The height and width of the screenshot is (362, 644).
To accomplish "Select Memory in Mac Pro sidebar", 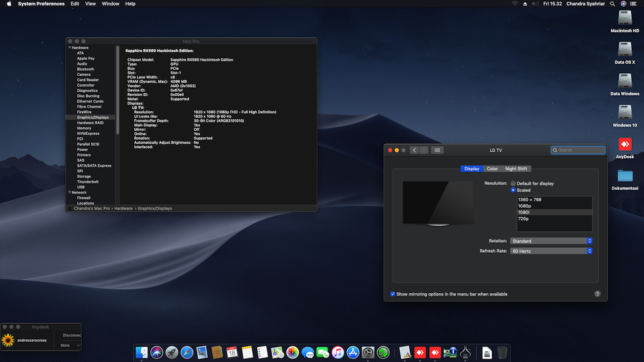I will click(85, 128).
